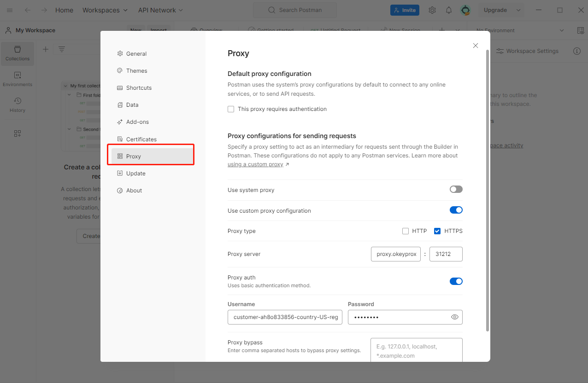Image resolution: width=588 pixels, height=383 pixels.
Task: Check This proxy requires authentication
Action: [231, 109]
